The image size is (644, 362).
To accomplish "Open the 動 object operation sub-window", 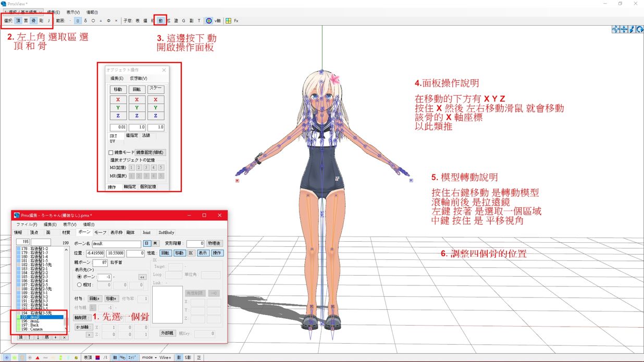I will 160,21.
